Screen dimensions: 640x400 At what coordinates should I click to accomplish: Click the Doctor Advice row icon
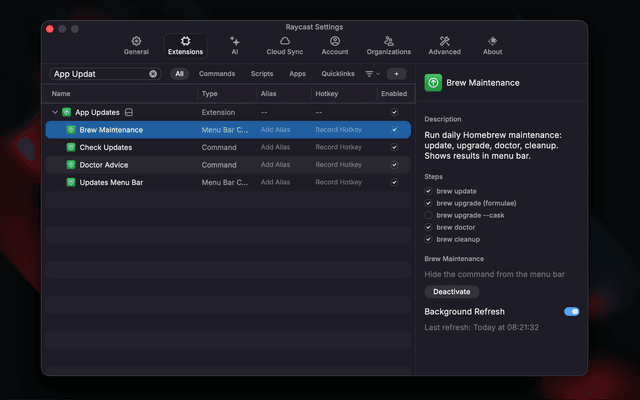[71, 165]
